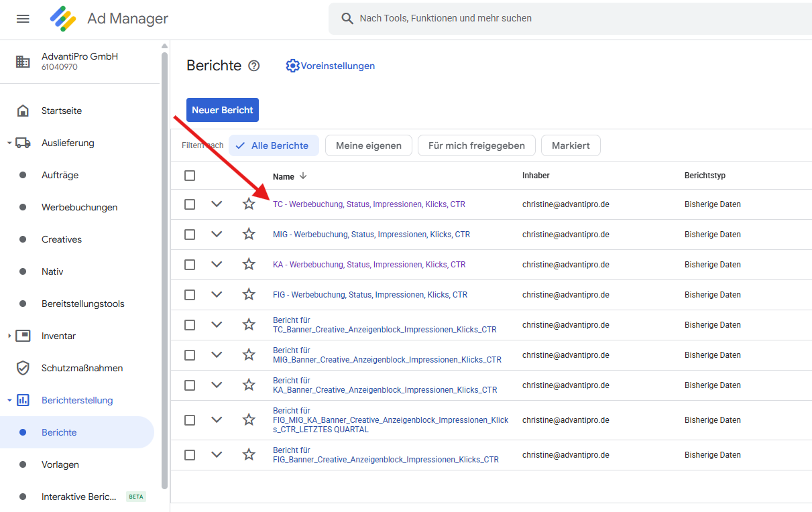Viewport: 812px width, 512px height.
Task: Click the Berichterstellung chart icon
Action: tap(23, 400)
